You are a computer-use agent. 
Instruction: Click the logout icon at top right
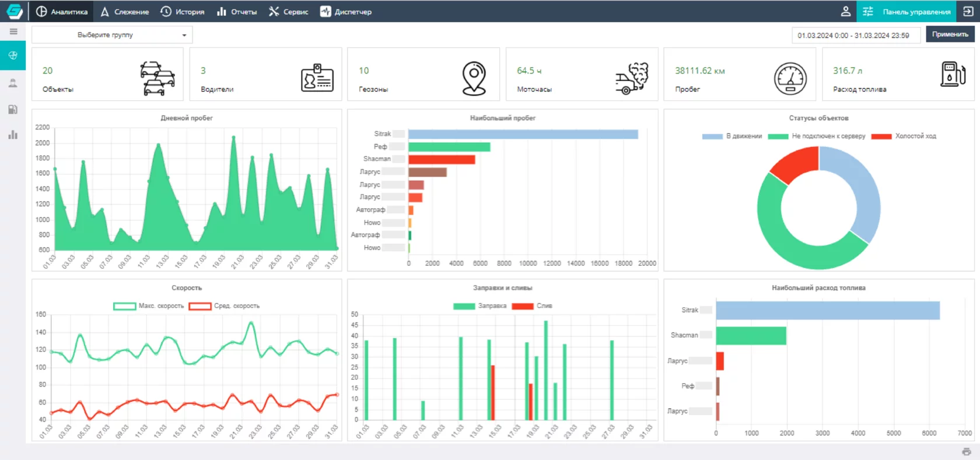click(x=968, y=12)
